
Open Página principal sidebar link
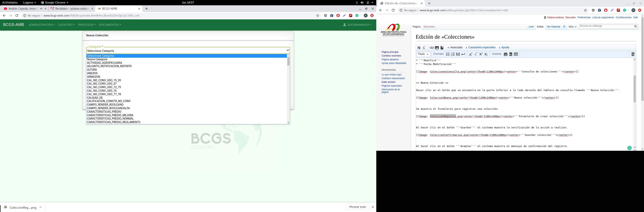(x=390, y=52)
